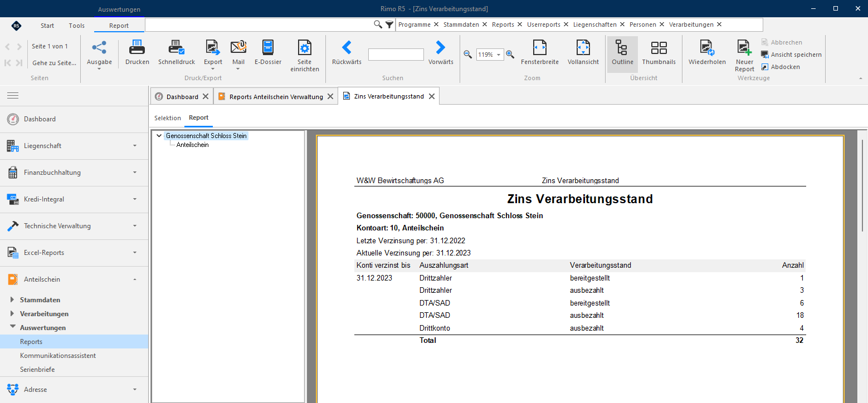Select Reports under Auswertungen
This screenshot has width=868, height=403.
(x=74, y=342)
